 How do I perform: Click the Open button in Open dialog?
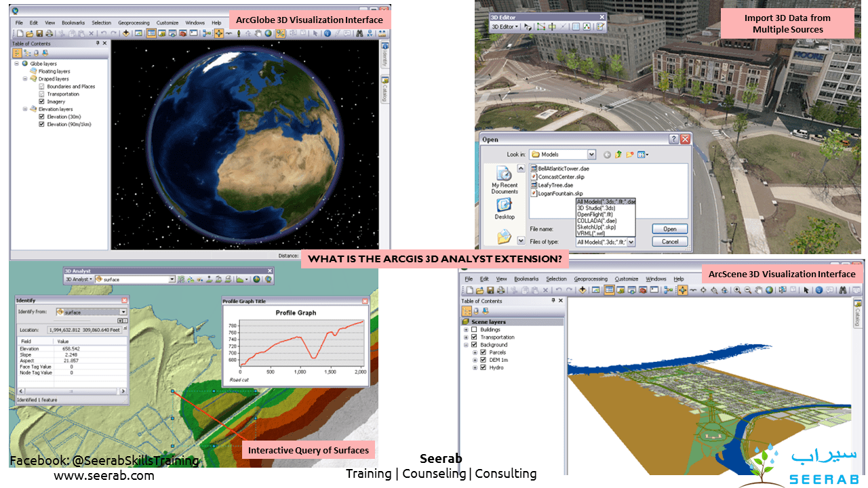[670, 229]
